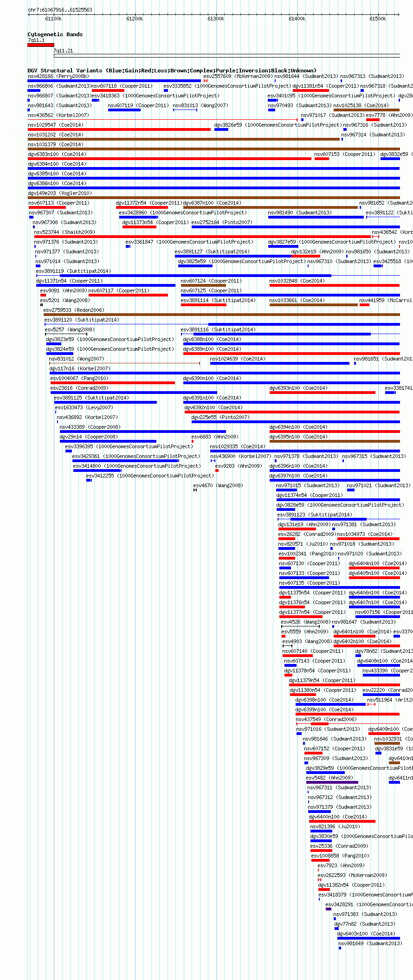The image size is (413, 980).
Task: Open the esv26282 (Conrad2009) label
Action: [307, 534]
